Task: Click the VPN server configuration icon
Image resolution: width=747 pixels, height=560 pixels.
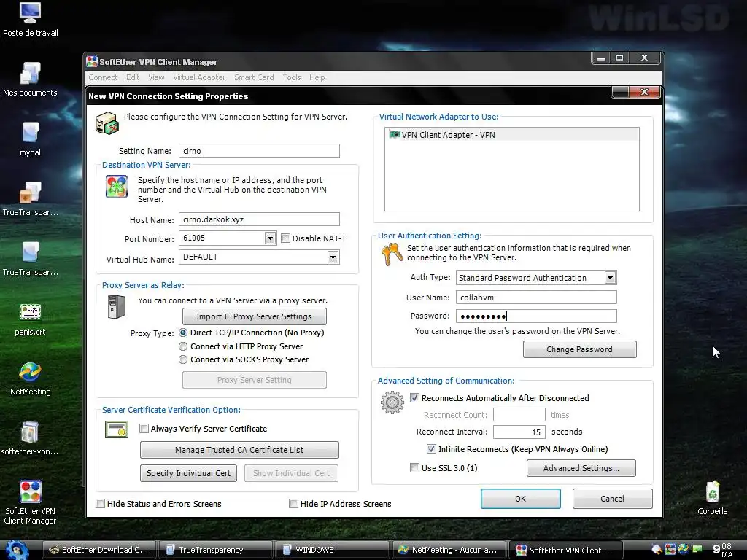Action: (107, 123)
